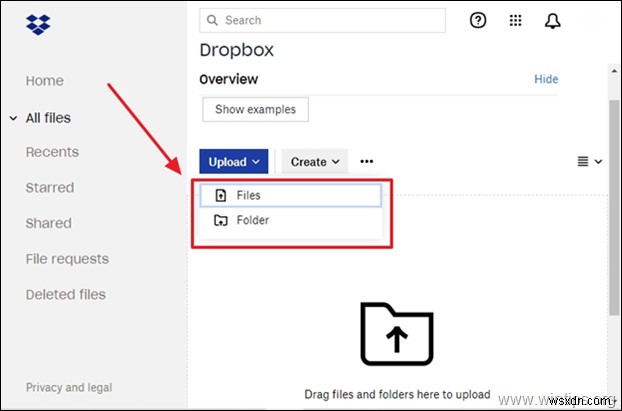The width and height of the screenshot is (622, 411).
Task: Choose Files from the Upload menu
Action: tap(291, 195)
